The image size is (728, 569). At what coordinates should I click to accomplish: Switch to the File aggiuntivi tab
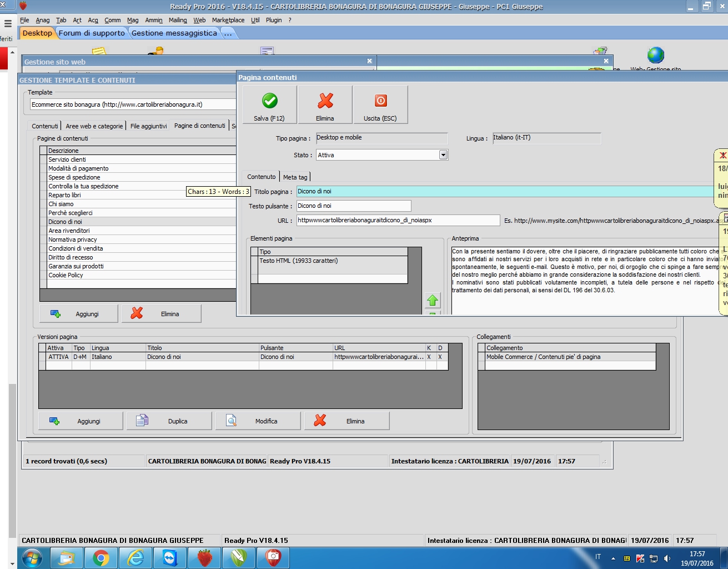[148, 126]
